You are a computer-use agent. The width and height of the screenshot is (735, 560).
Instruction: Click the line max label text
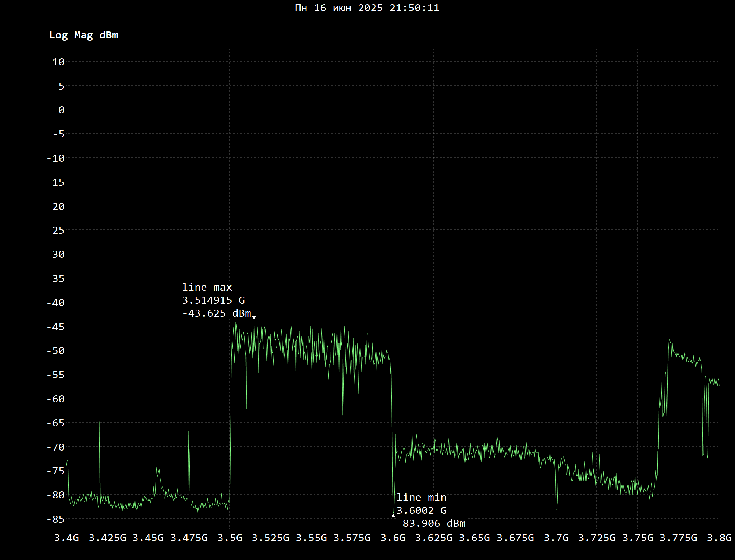[x=207, y=287]
